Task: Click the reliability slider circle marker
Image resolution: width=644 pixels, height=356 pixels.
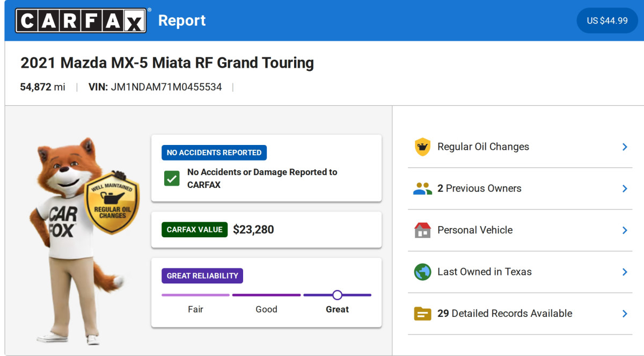Action: coord(337,295)
